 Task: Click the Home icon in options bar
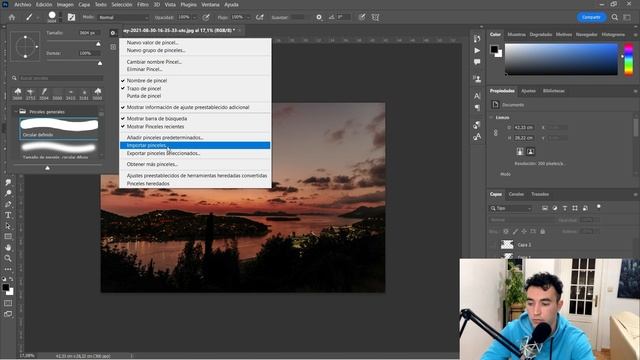(12, 17)
